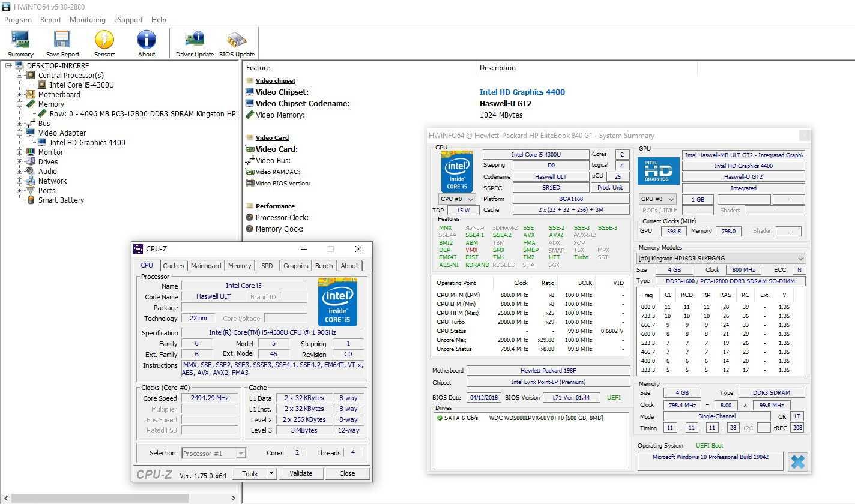
Task: Expand the Motherboard node
Action: [20, 95]
